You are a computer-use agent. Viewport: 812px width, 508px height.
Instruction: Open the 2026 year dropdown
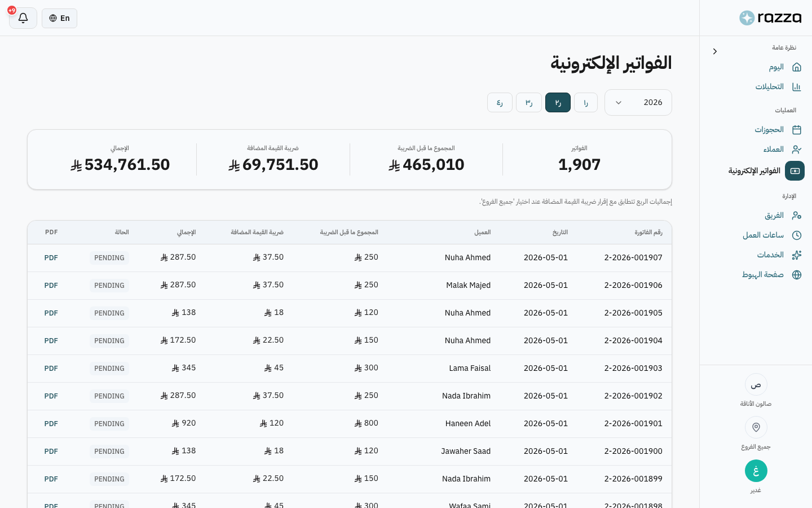point(638,103)
